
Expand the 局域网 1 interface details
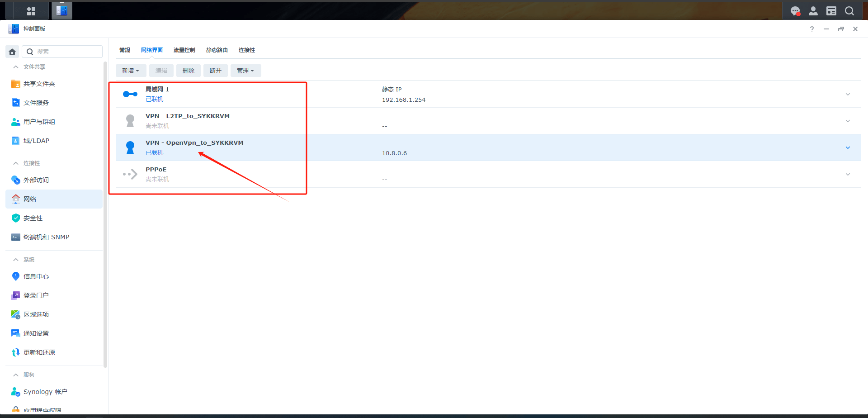pos(848,94)
